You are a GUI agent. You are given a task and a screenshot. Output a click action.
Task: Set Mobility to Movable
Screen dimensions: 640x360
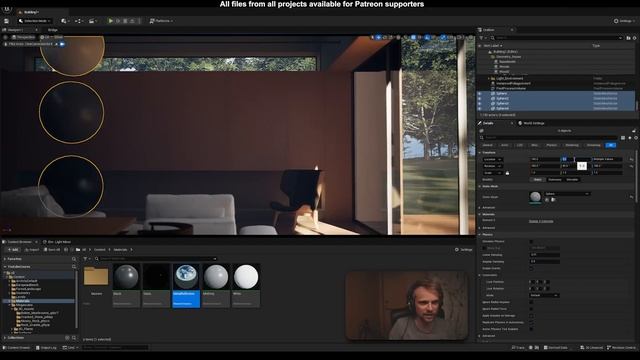(x=572, y=180)
